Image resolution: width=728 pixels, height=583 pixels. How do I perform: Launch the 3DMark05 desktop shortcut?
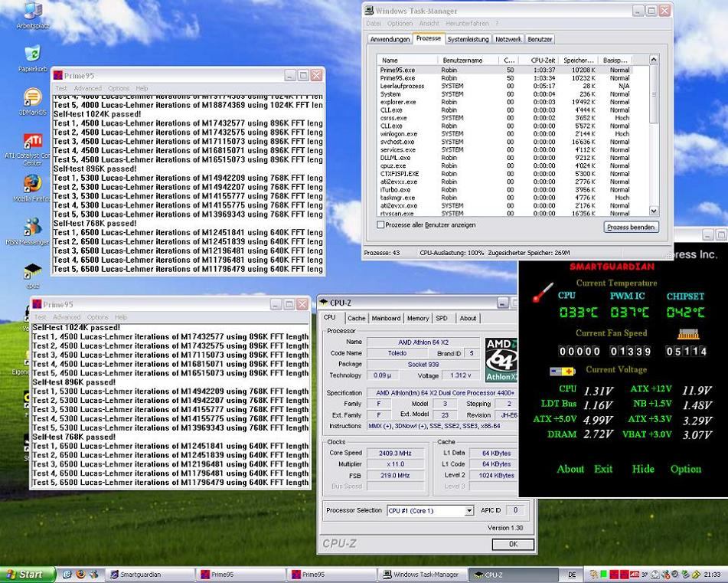coord(32,97)
